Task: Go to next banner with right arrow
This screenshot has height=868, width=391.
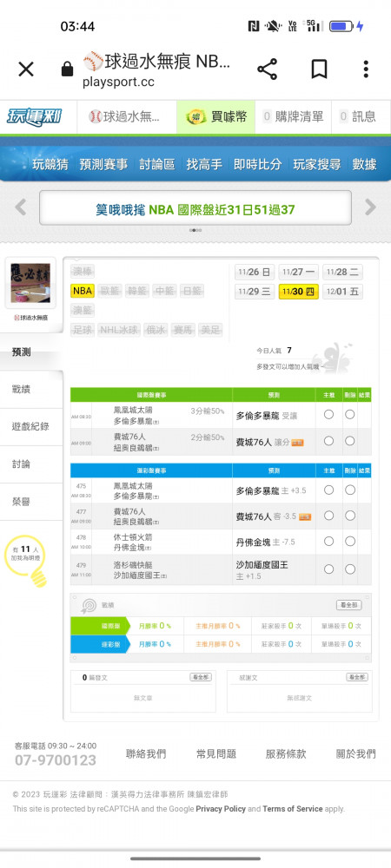Action: (370, 207)
